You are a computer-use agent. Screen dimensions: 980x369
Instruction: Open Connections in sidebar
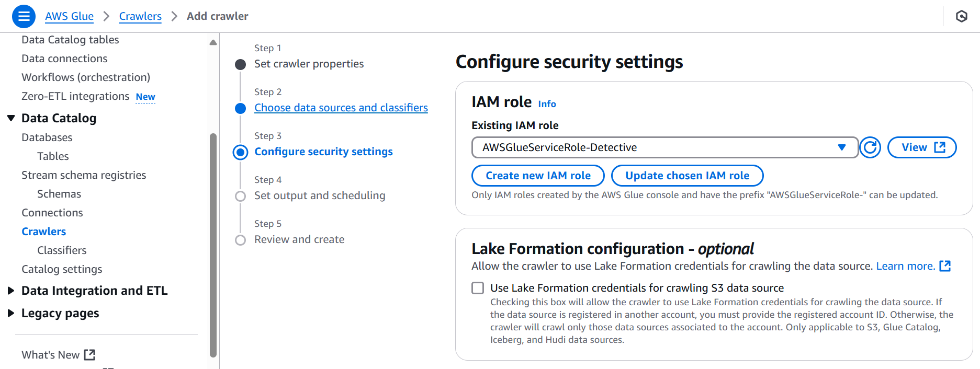coord(52,213)
